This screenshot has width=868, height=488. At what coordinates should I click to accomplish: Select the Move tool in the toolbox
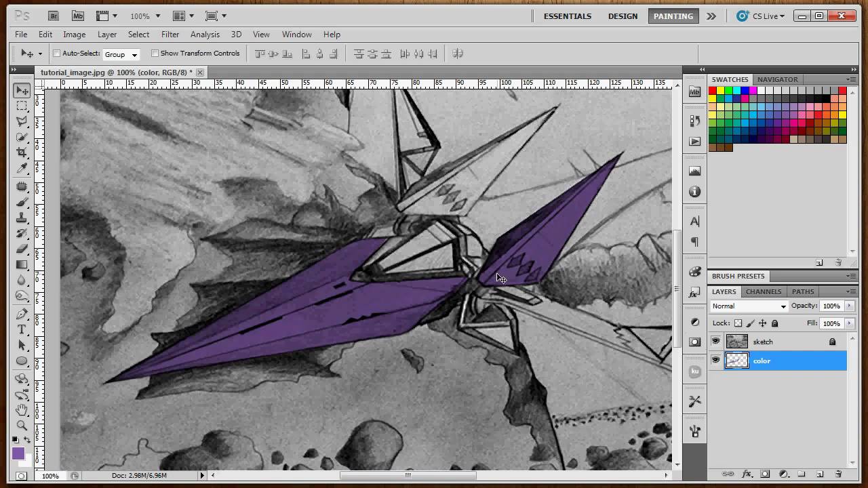(22, 90)
